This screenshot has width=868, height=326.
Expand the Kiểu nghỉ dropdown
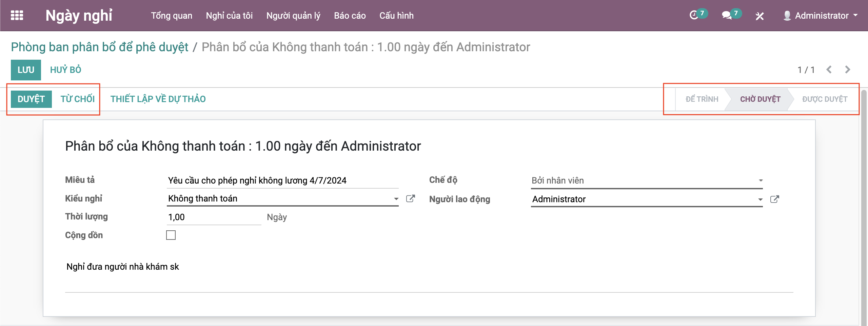396,199
